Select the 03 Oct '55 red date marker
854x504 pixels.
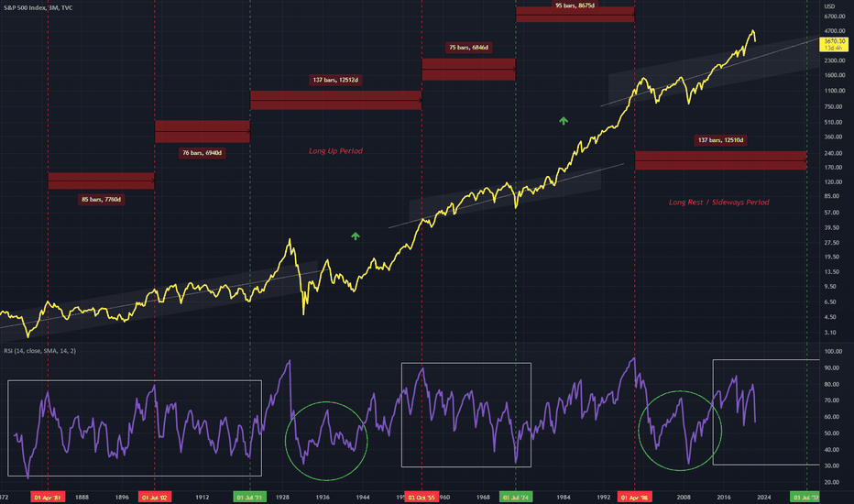(x=422, y=497)
